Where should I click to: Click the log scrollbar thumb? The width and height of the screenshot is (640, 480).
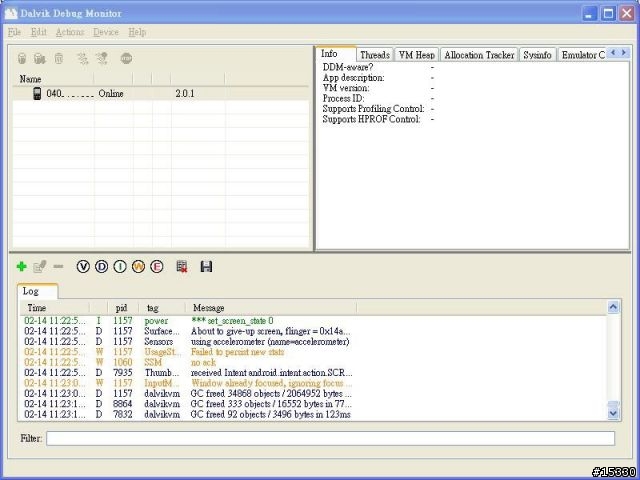(613, 404)
